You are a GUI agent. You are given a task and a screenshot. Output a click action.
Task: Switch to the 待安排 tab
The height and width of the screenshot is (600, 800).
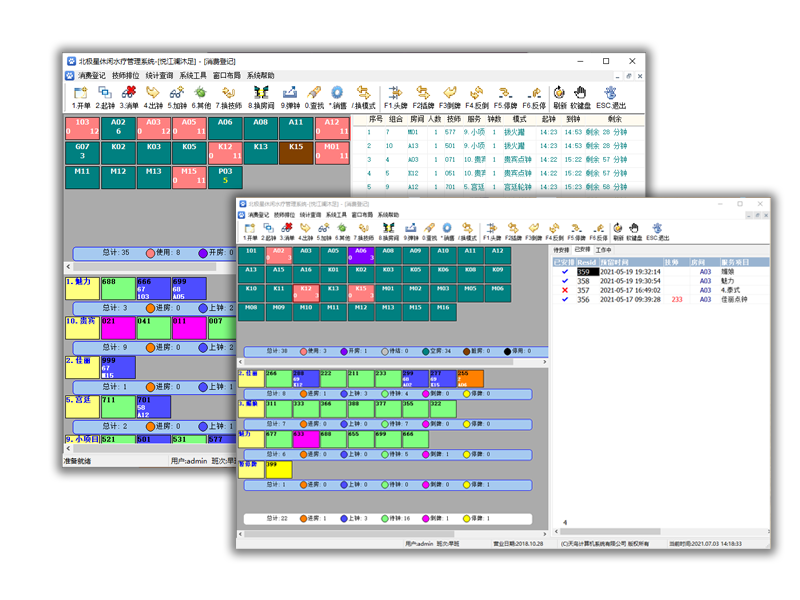tap(562, 250)
